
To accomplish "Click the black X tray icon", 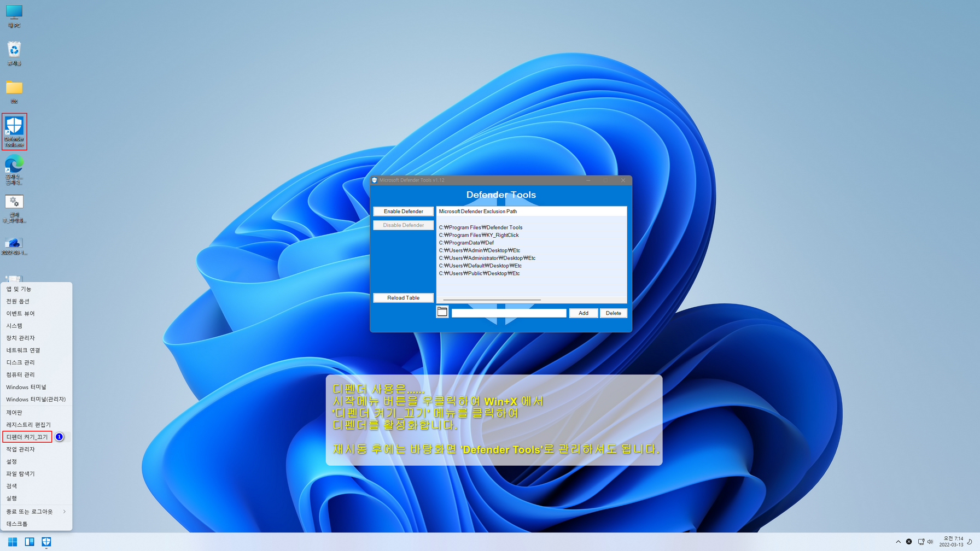I will click(909, 542).
